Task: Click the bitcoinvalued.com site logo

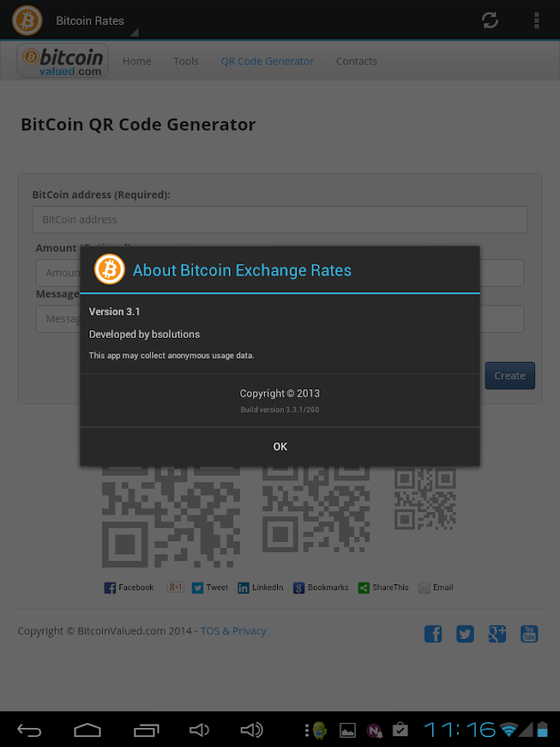Action: (x=62, y=61)
